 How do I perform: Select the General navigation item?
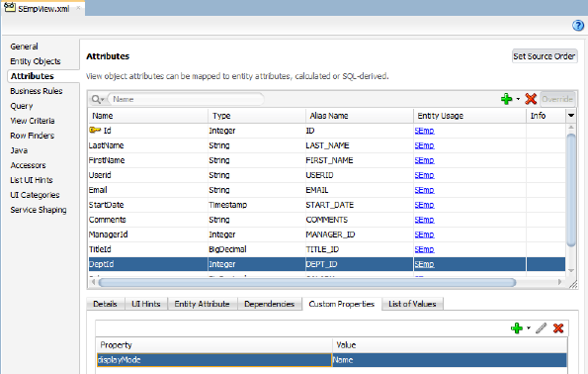pyautogui.click(x=24, y=47)
